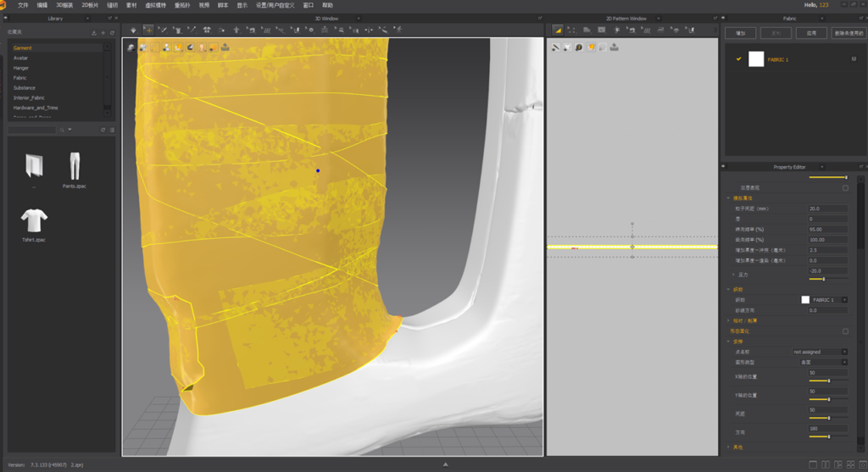Viewport: 868px width, 472px height.
Task: Open the 织物 FABRIC 1 dropdown
Action: point(824,300)
